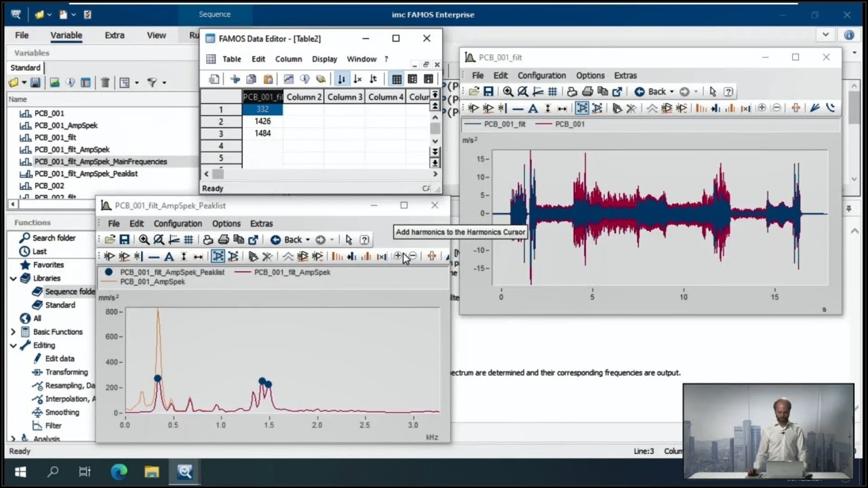
Task: Select the pointer tool in Peaklist toolbar
Action: click(349, 239)
